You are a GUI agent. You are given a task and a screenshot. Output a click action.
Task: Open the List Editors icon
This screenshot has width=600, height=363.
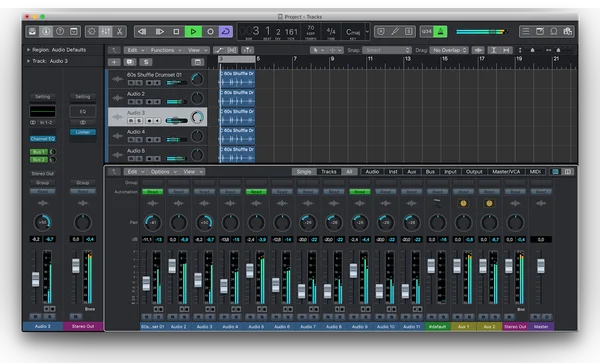526,31
